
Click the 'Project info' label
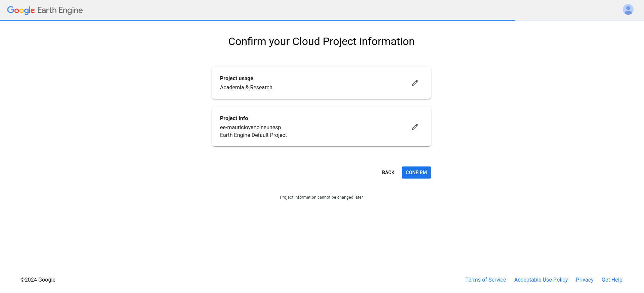click(234, 118)
